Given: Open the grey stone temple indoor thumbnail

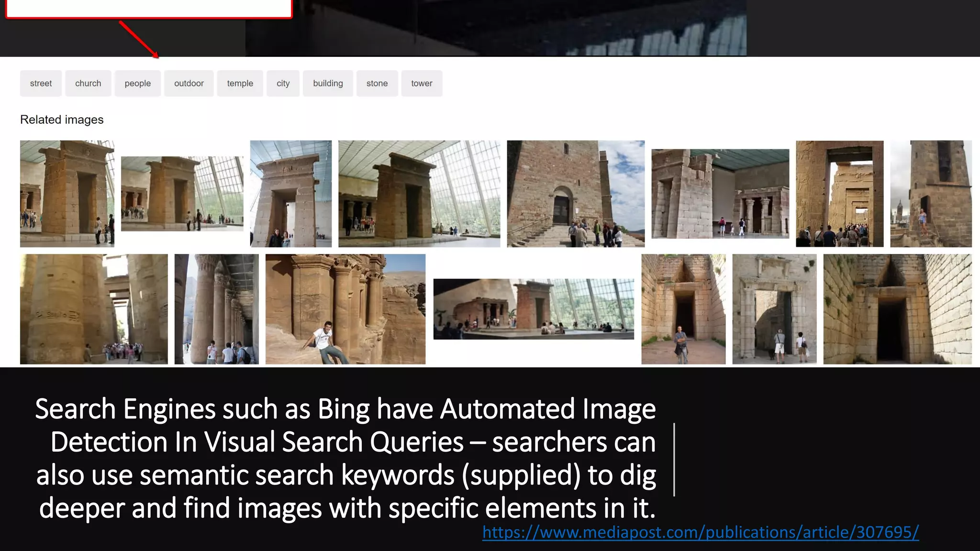Looking at the screenshot, I should tap(720, 194).
